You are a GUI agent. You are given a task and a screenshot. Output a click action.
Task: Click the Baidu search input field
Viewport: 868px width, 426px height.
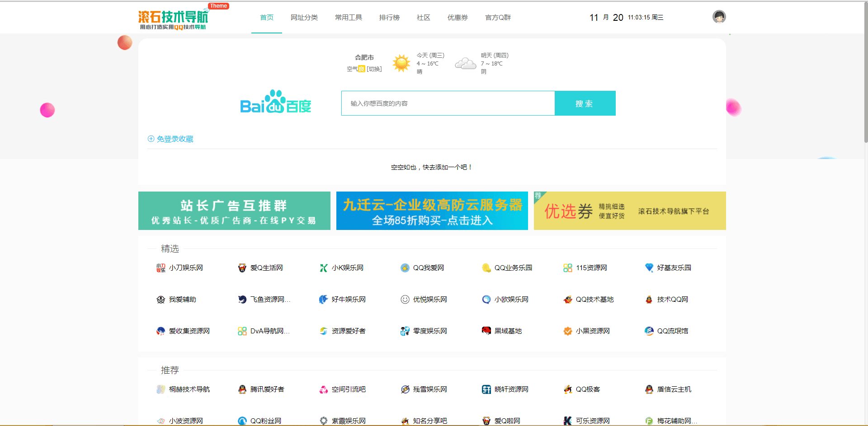pos(448,103)
